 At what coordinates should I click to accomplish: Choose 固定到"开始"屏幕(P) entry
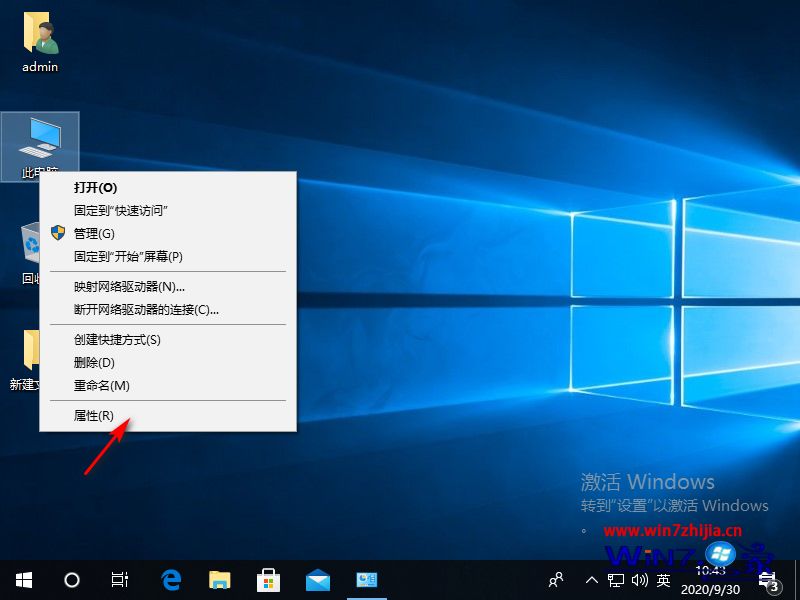[168, 256]
